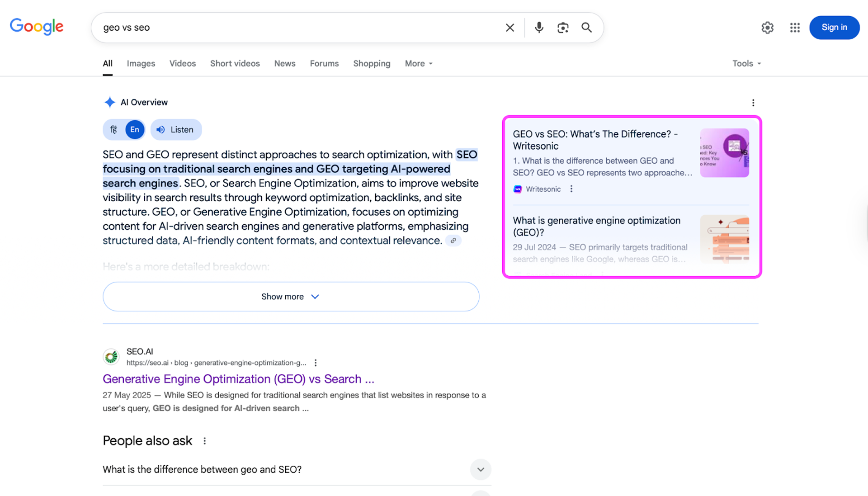Viewport: 868px width, 496px height.
Task: Open Search by image (Lens) icon
Action: [x=563, y=28]
